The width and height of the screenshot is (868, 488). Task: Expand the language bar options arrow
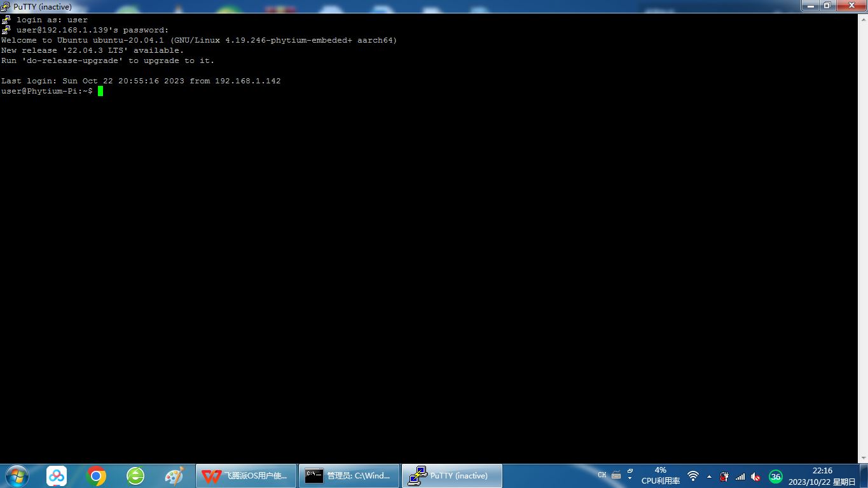point(630,478)
